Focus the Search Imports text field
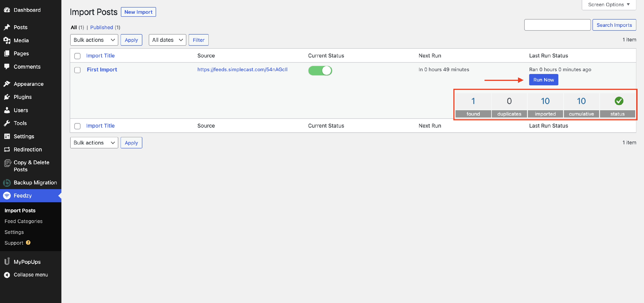The width and height of the screenshot is (644, 303). [x=557, y=25]
